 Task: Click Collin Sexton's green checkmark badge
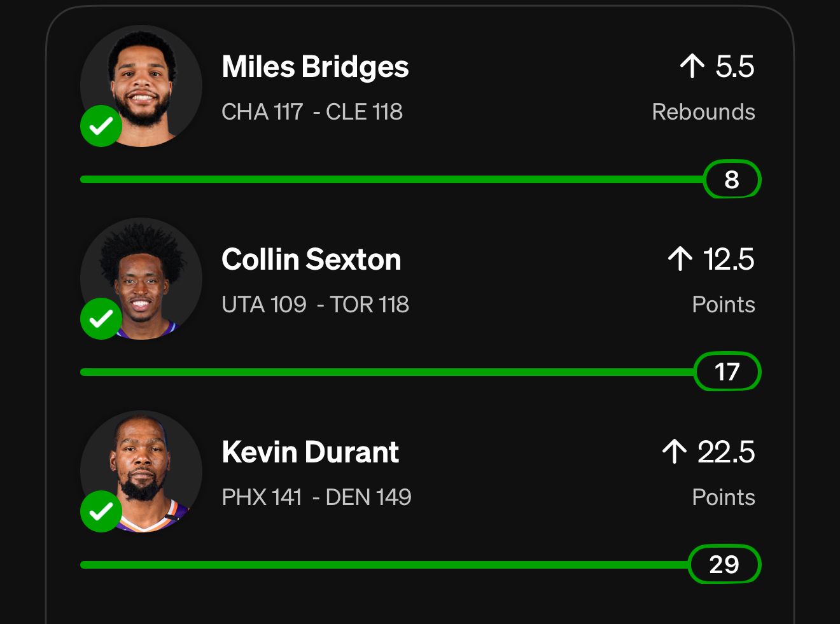(101, 319)
